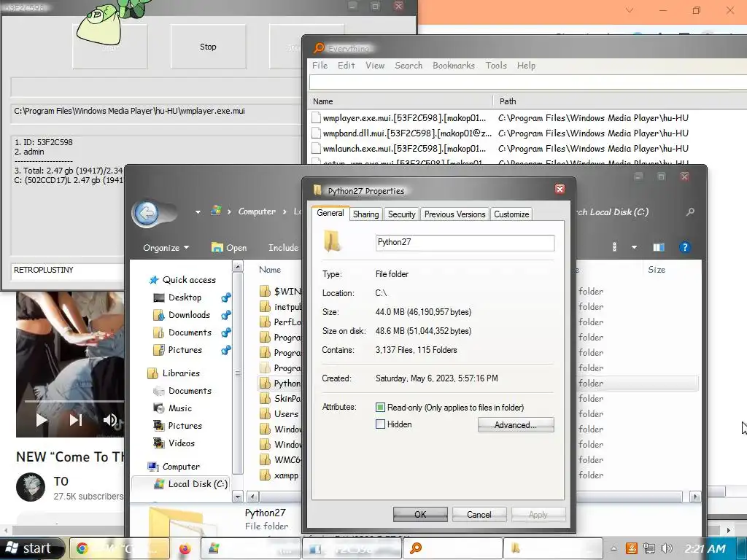Skip to next video in browser
This screenshot has width=747, height=560.
point(76,419)
